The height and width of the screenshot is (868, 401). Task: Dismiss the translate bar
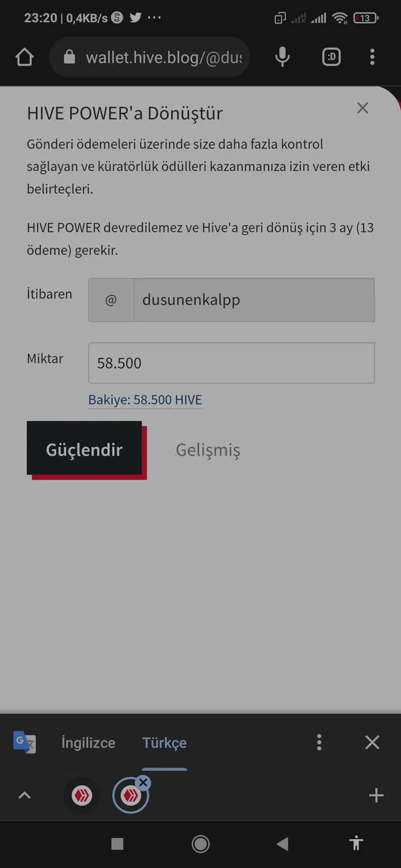tap(372, 743)
